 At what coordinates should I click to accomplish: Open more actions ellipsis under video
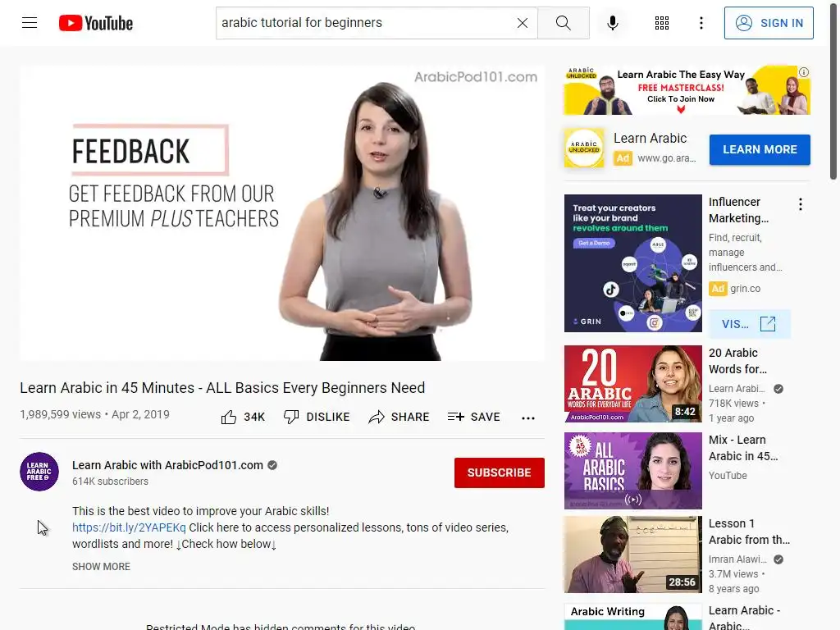528,418
